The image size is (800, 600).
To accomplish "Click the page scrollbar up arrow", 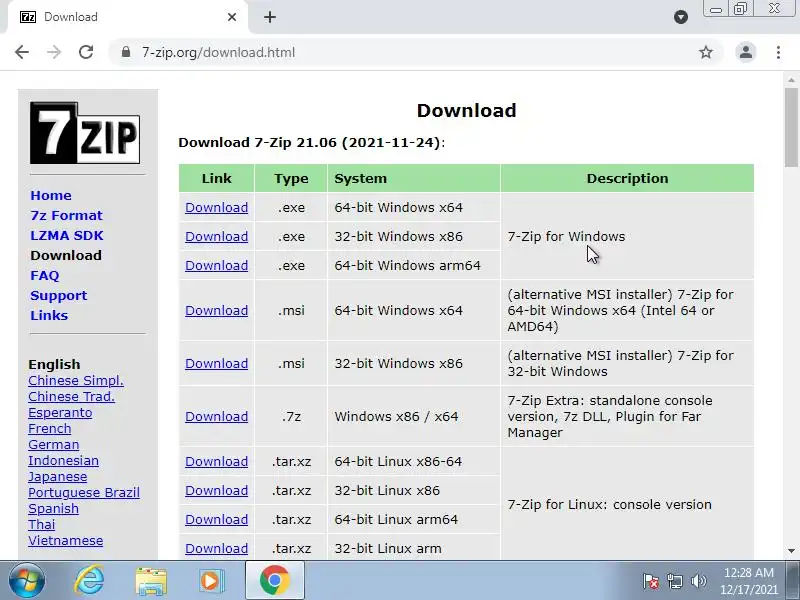I will pyautogui.click(x=791, y=80).
